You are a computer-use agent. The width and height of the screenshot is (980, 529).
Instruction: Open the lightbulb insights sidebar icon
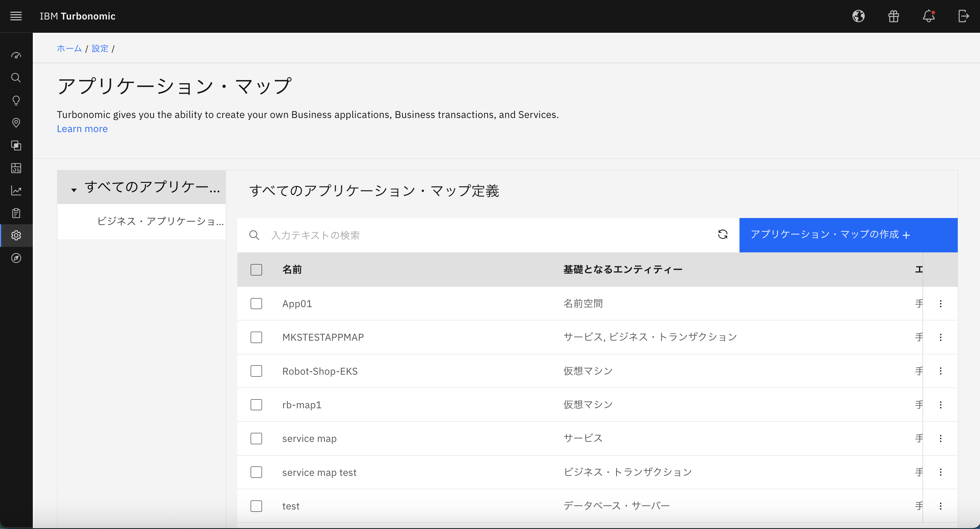[x=16, y=100]
